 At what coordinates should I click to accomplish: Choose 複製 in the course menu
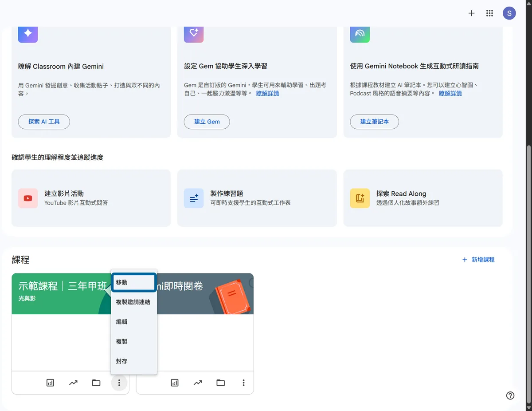click(x=134, y=341)
